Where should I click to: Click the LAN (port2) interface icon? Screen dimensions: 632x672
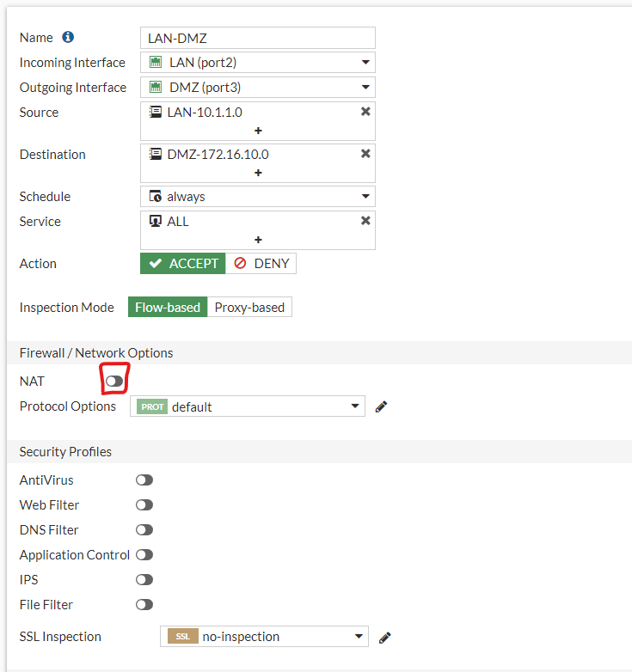tap(156, 62)
